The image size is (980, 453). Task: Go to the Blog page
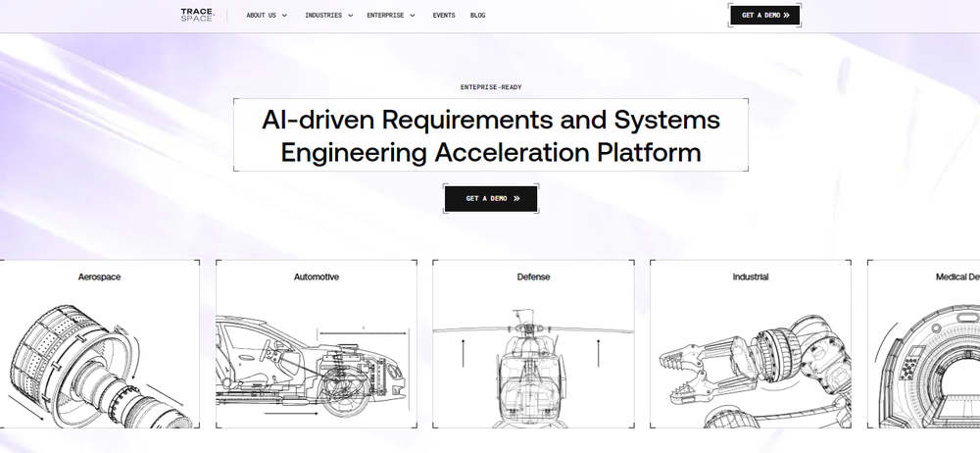pyautogui.click(x=477, y=16)
